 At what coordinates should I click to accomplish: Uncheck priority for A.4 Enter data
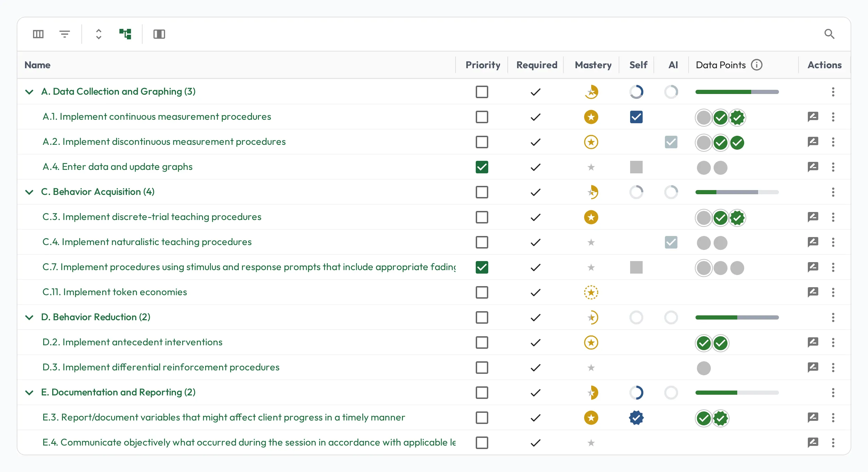(482, 167)
